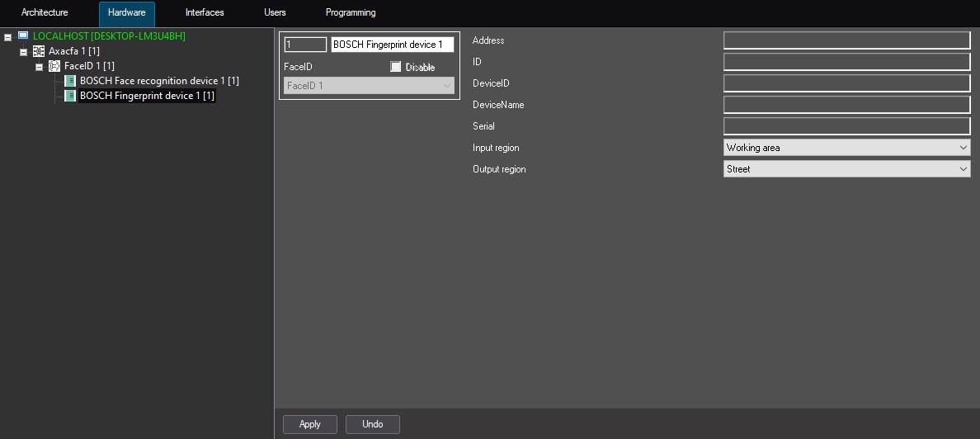
Task: Select FaceID 1 [1] tree item
Action: coord(89,66)
